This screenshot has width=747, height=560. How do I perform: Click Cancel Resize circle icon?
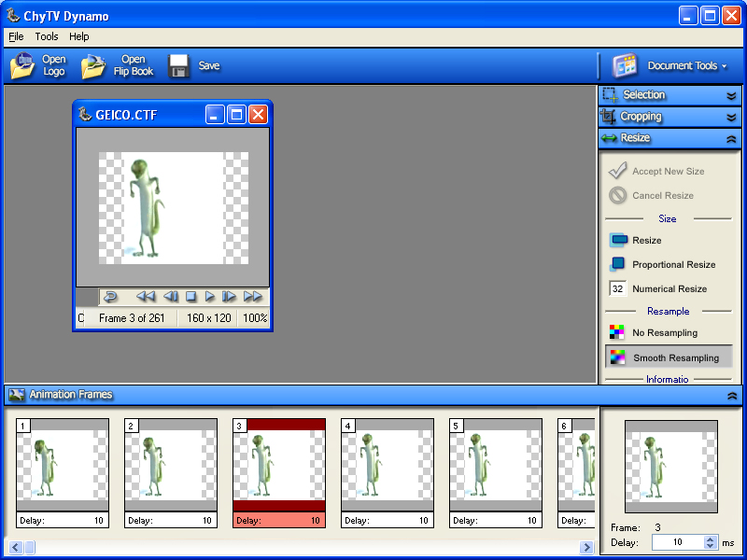pyautogui.click(x=617, y=195)
